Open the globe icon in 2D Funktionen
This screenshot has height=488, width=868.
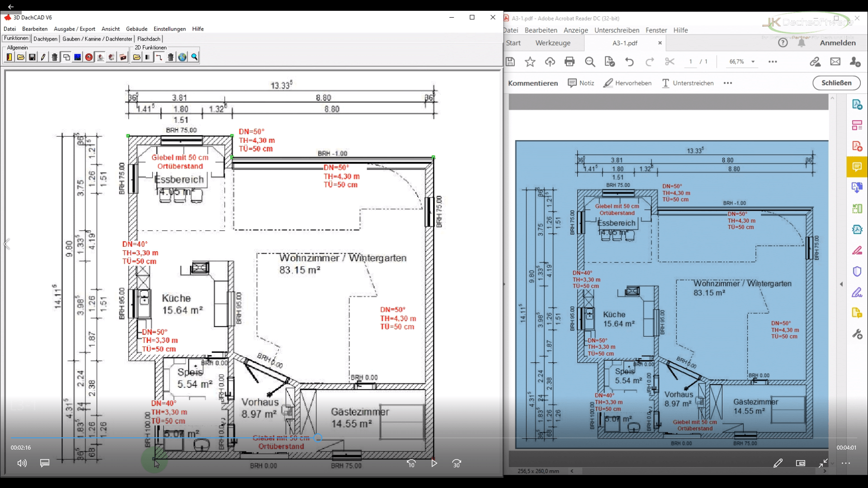pos(182,56)
